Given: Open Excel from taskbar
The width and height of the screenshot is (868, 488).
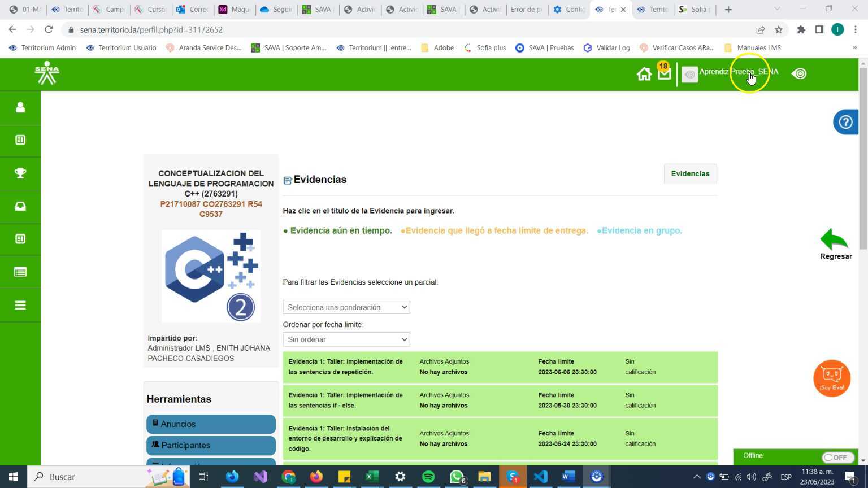Looking at the screenshot, I should pyautogui.click(x=372, y=477).
